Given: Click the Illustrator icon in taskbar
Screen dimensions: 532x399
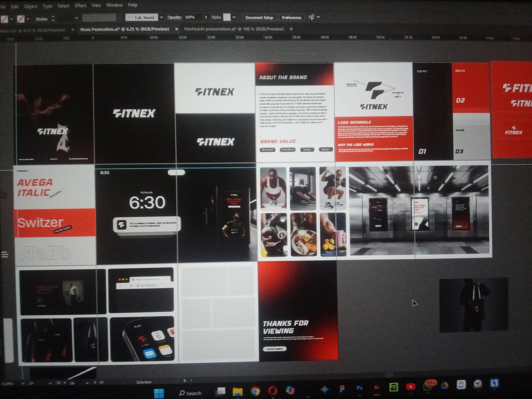Looking at the screenshot, I should (376, 387).
